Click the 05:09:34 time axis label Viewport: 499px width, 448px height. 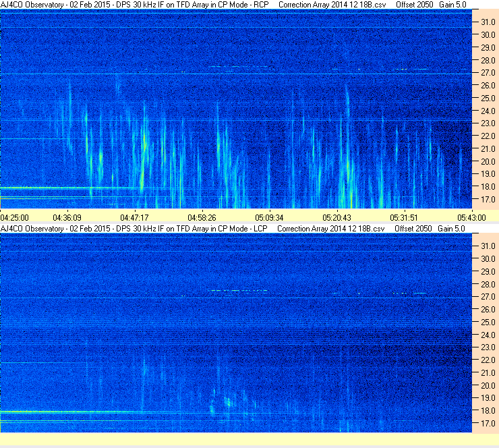point(269,218)
